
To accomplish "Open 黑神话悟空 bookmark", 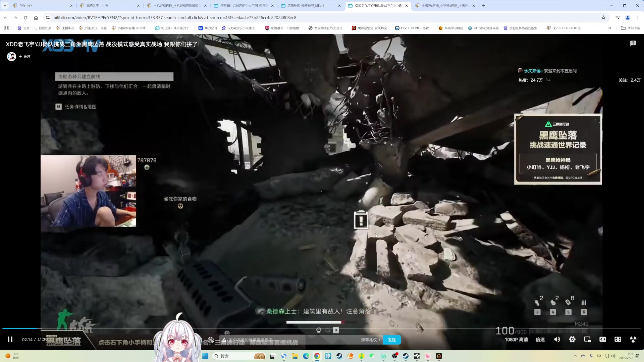I will [370, 28].
